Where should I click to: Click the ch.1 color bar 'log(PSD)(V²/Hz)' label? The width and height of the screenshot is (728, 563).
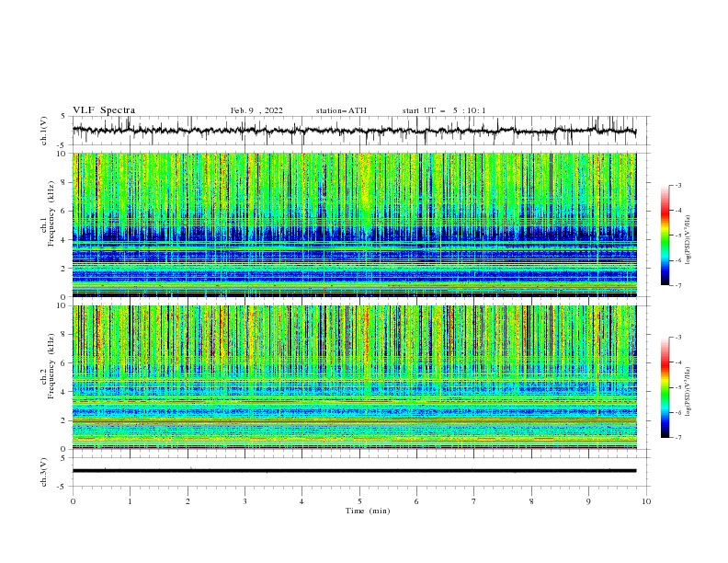pyautogui.click(x=688, y=240)
